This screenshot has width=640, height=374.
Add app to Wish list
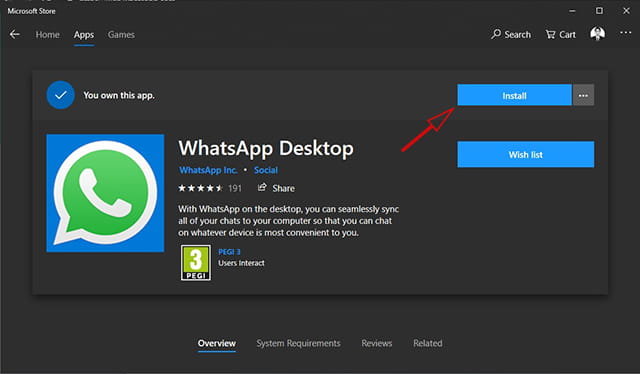point(526,154)
